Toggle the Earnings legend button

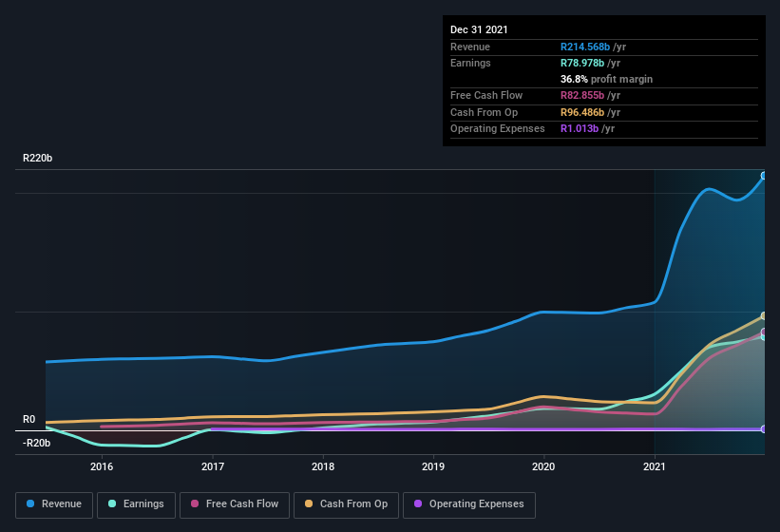coord(136,504)
